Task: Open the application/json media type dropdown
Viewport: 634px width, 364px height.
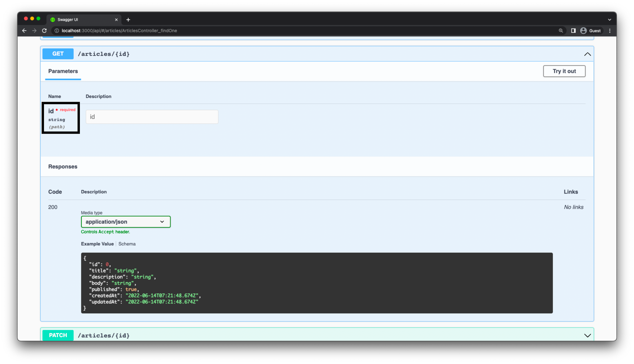Action: (126, 222)
